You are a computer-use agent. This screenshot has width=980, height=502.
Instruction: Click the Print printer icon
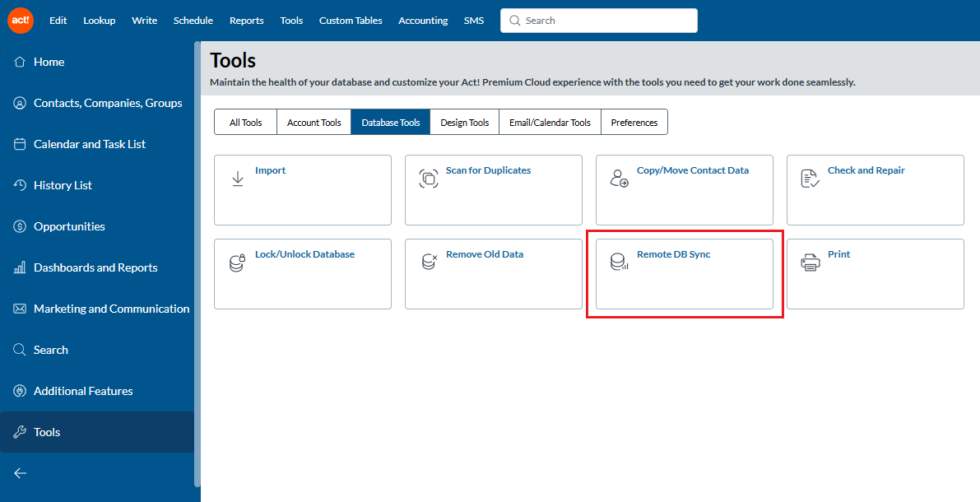point(810,263)
